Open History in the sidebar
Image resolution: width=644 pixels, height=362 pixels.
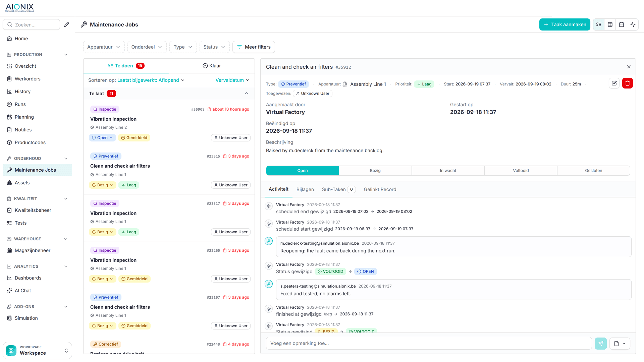pos(37,92)
